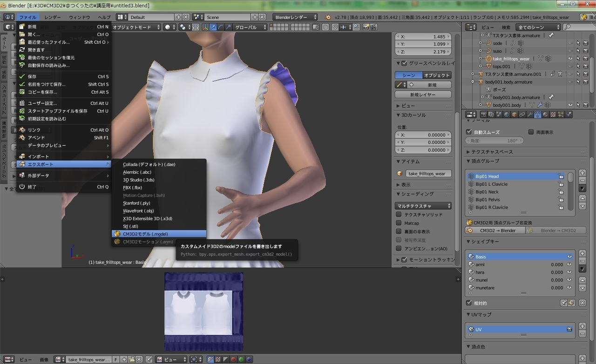Open the インポート submenu
The image size is (596, 364).
pos(64,156)
